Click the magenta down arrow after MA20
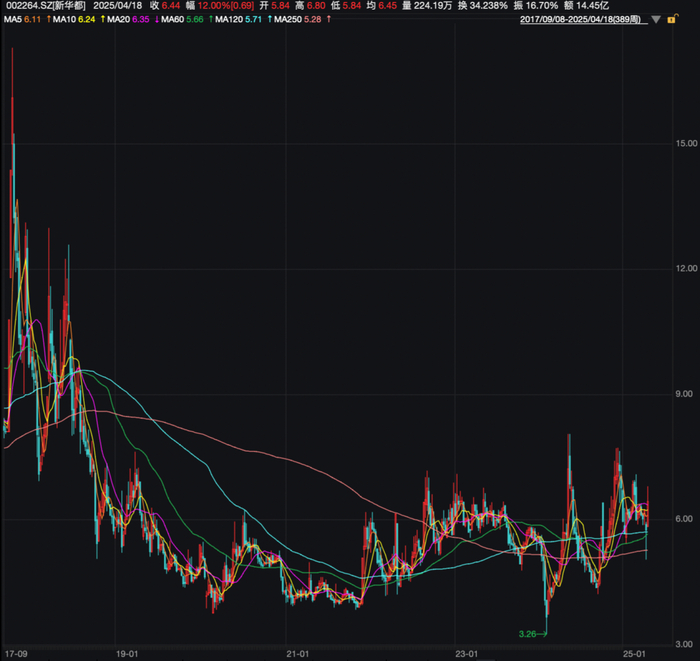This screenshot has width=700, height=661. coord(157,19)
